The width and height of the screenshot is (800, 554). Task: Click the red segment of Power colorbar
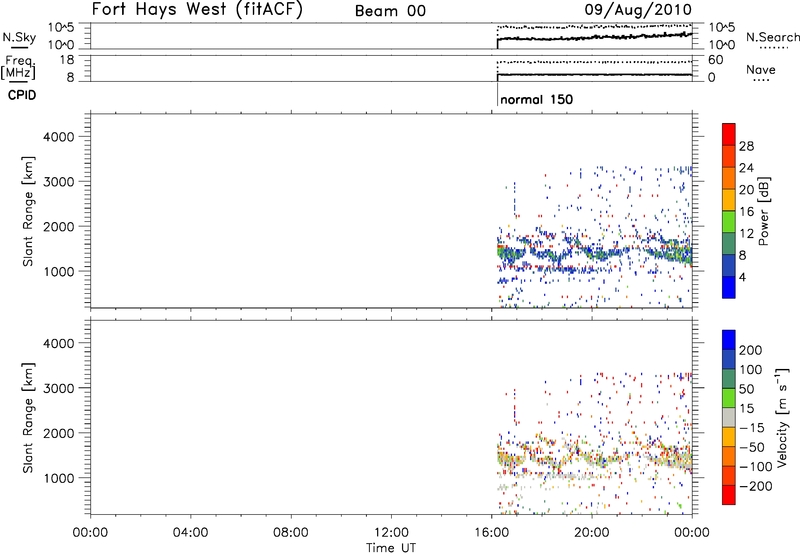click(x=729, y=134)
